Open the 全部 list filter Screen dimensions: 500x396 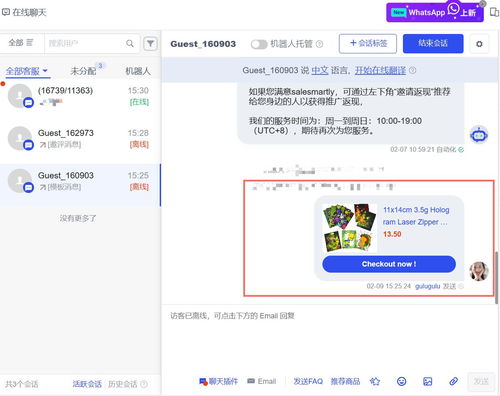point(21,43)
